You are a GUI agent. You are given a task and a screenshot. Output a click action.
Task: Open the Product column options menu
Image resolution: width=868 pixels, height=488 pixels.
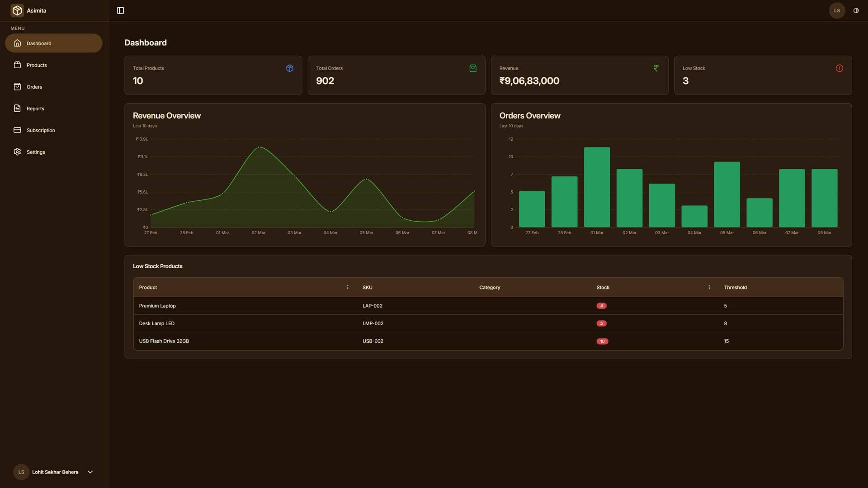click(x=348, y=287)
